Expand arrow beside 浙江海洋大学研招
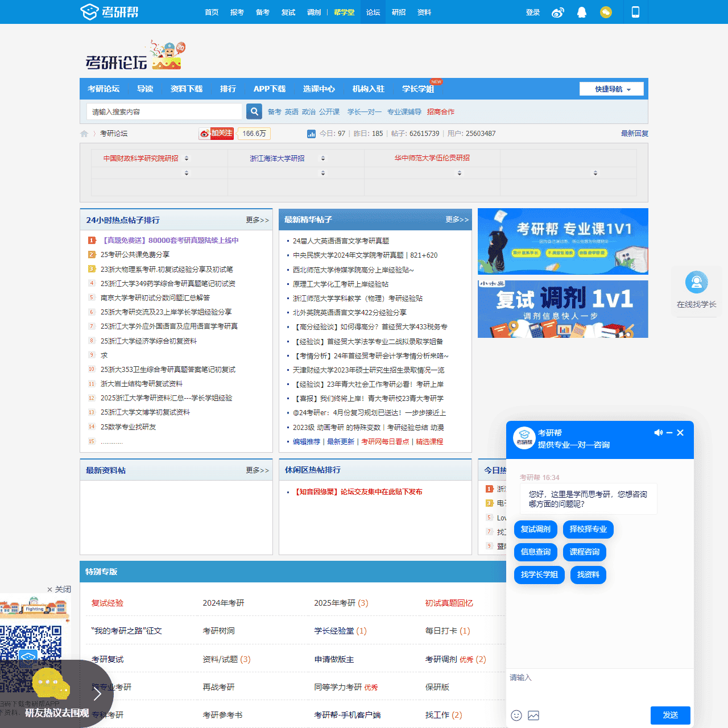The image size is (728, 728). point(323,159)
